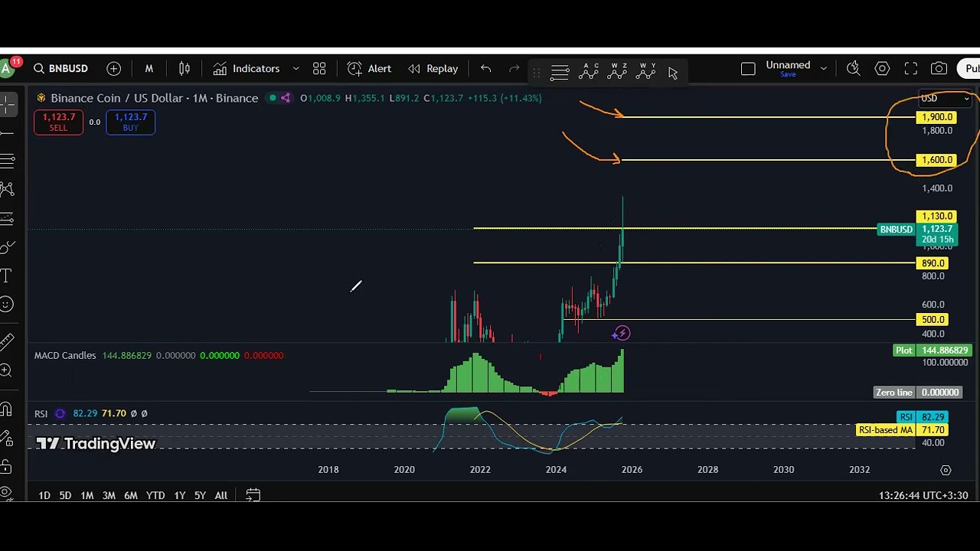
Task: Open the USD currency dropdown
Action: coord(946,99)
